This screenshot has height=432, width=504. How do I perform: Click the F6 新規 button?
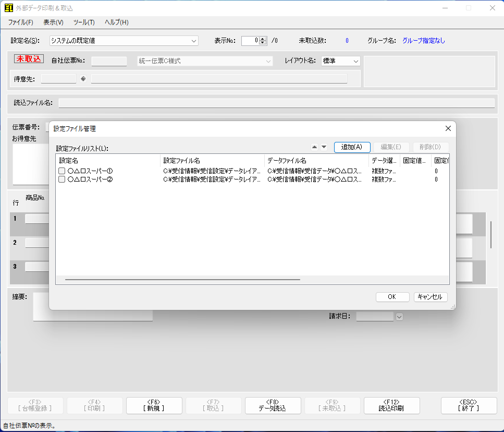coord(154,405)
